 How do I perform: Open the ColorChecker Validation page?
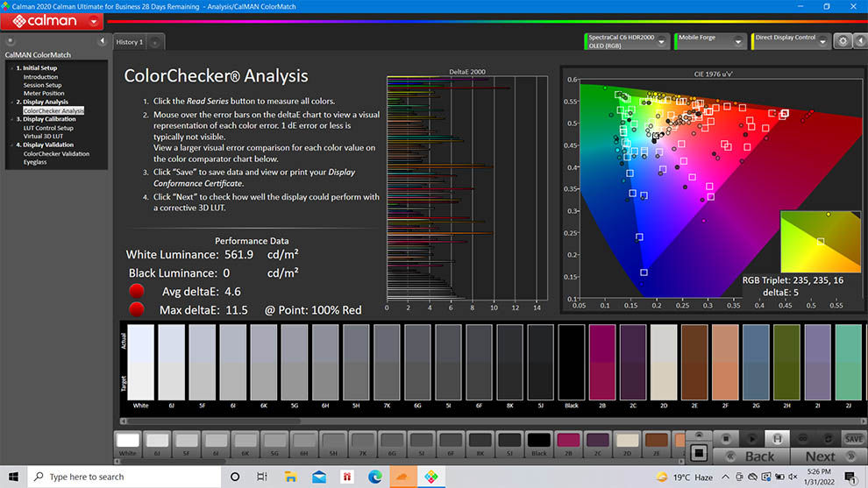[x=56, y=154]
